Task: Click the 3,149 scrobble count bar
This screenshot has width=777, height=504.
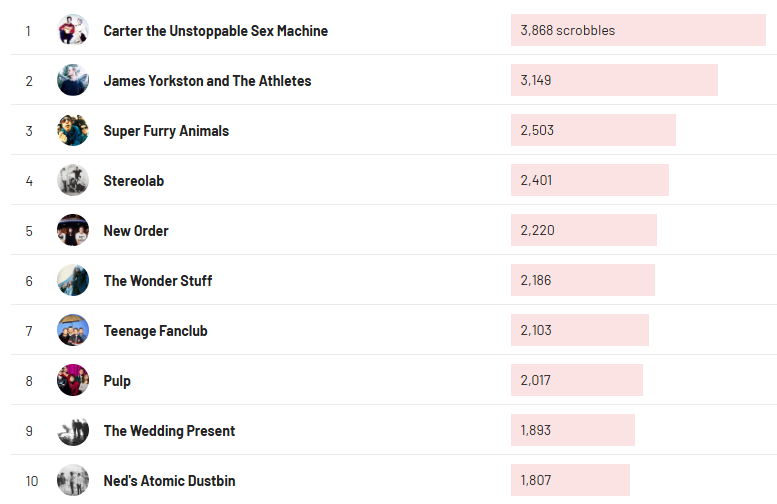Action: (614, 81)
